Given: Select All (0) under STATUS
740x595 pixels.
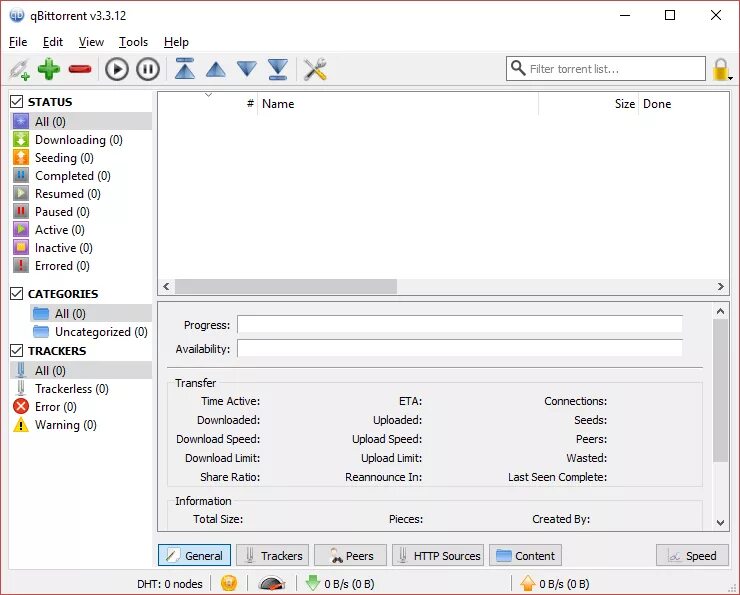Looking at the screenshot, I should 81,121.
